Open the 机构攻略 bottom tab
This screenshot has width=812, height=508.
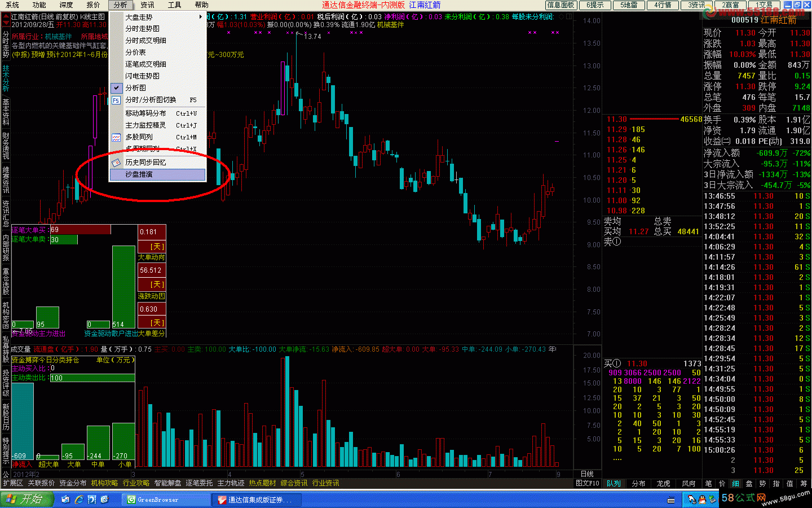coord(104,483)
